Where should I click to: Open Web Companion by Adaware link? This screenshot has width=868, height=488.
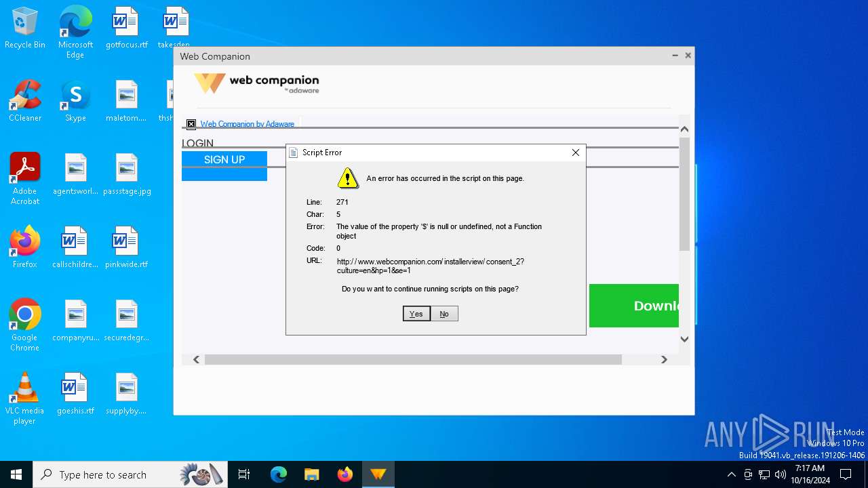point(247,124)
